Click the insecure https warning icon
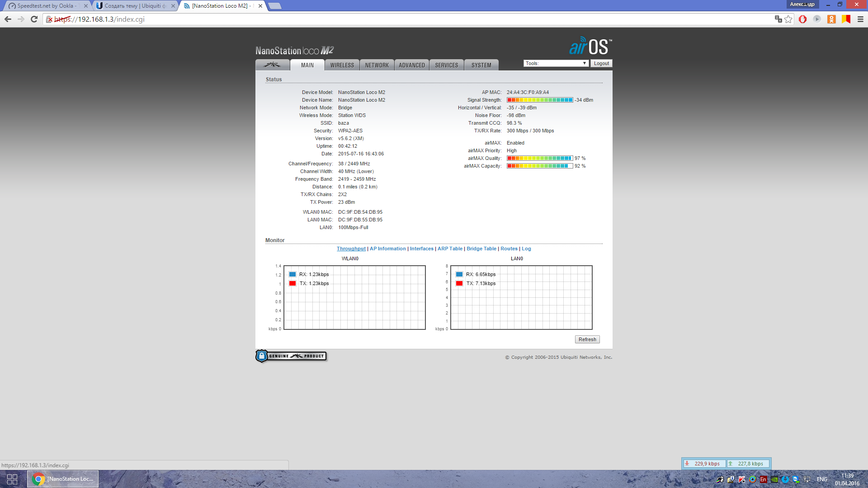Viewport: 868px width, 488px height. [49, 19]
